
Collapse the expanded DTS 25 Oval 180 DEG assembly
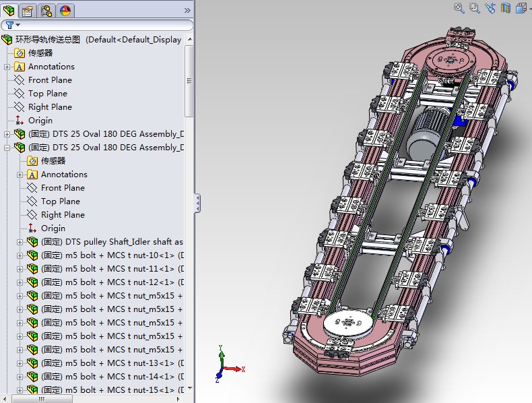pyautogui.click(x=7, y=148)
